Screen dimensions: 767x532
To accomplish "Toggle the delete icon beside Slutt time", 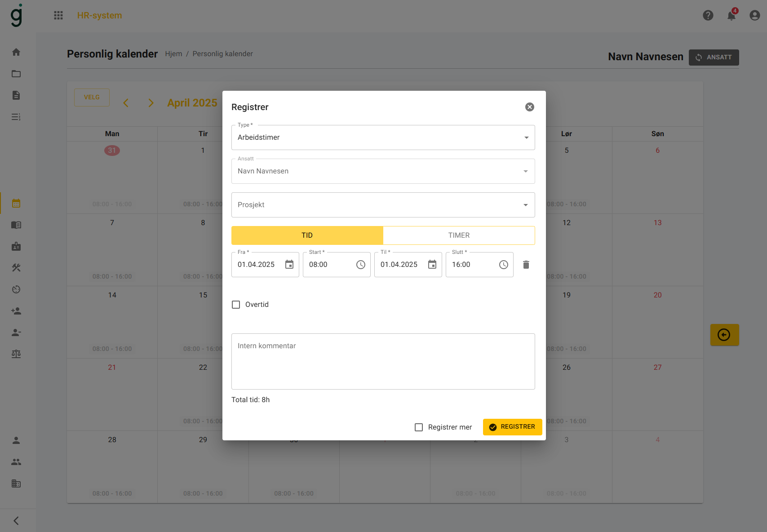I will coord(526,264).
